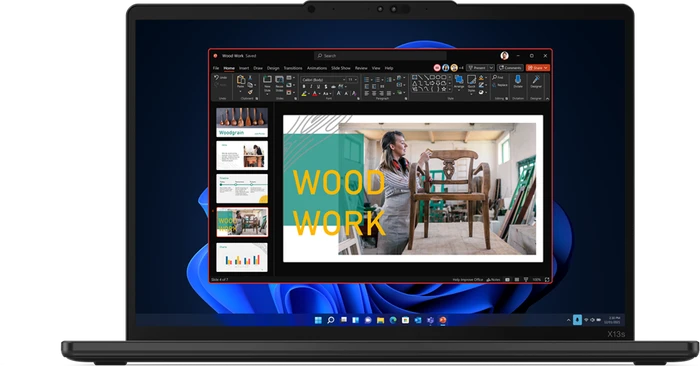
Task: Open the File tab
Action: (x=216, y=68)
